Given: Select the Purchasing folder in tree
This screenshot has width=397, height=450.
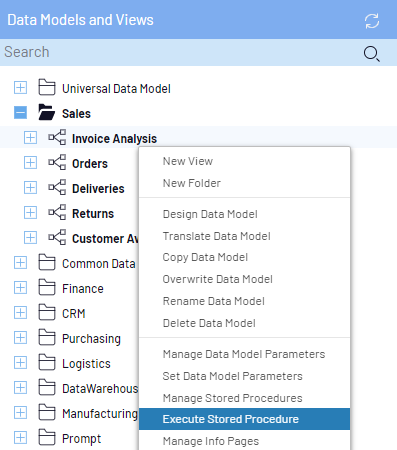Looking at the screenshot, I should 91,339.
